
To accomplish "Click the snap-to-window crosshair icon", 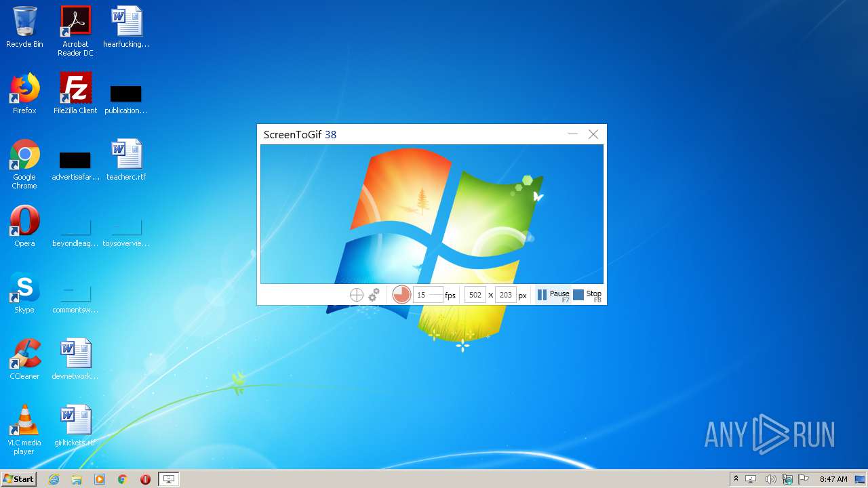I will point(357,295).
